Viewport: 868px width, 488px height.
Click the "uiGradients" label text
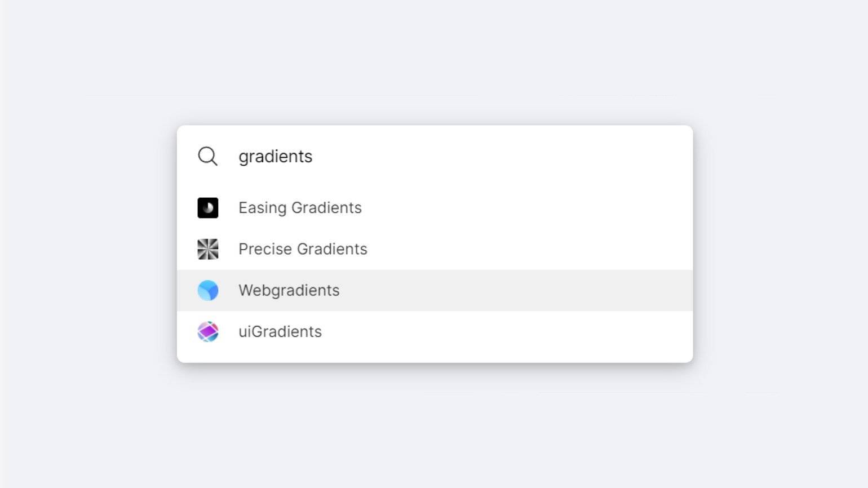pyautogui.click(x=280, y=332)
